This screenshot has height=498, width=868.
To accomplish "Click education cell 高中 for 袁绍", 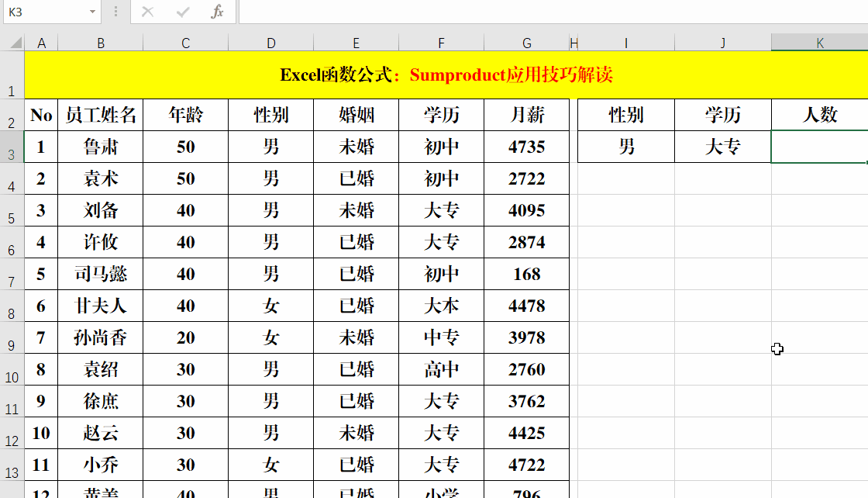I will click(x=441, y=369).
